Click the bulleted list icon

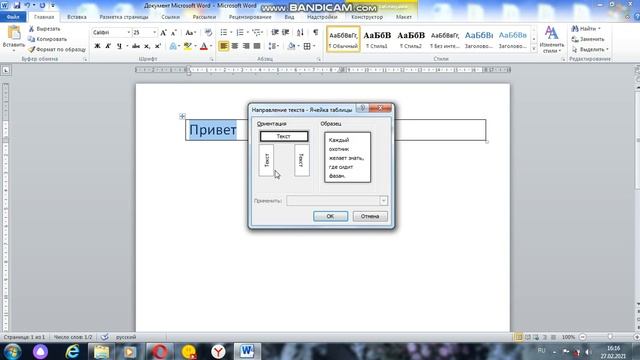[224, 32]
